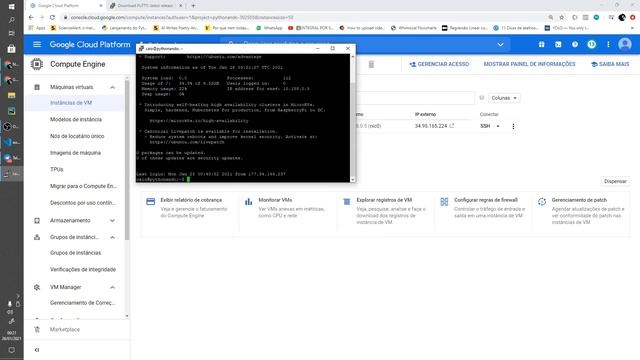Open the WhatsApp bookmark
The image size is (640, 360).
[269, 28]
